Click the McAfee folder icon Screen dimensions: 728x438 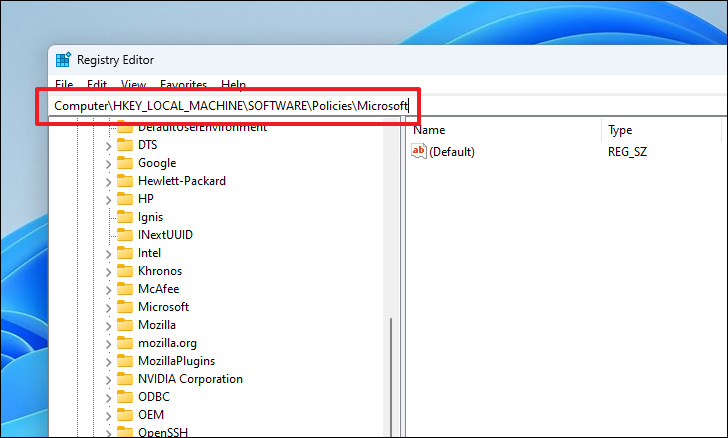coord(124,289)
